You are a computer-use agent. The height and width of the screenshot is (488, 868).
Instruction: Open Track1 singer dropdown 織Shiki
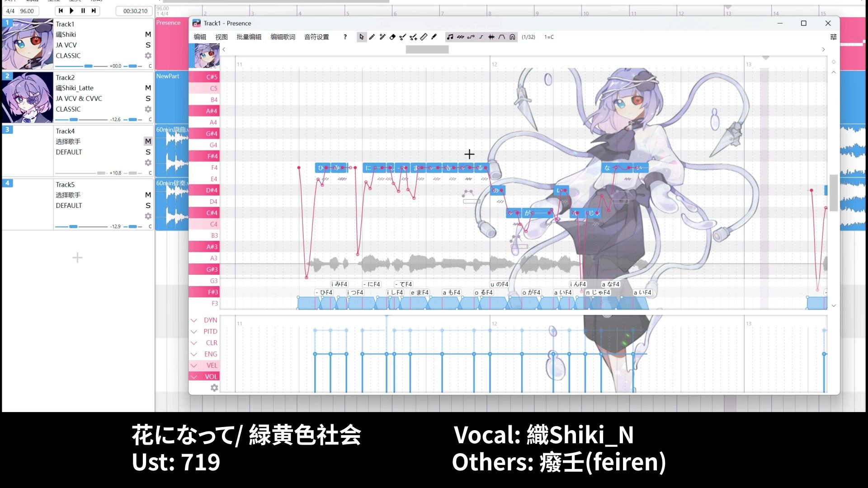tap(66, 34)
